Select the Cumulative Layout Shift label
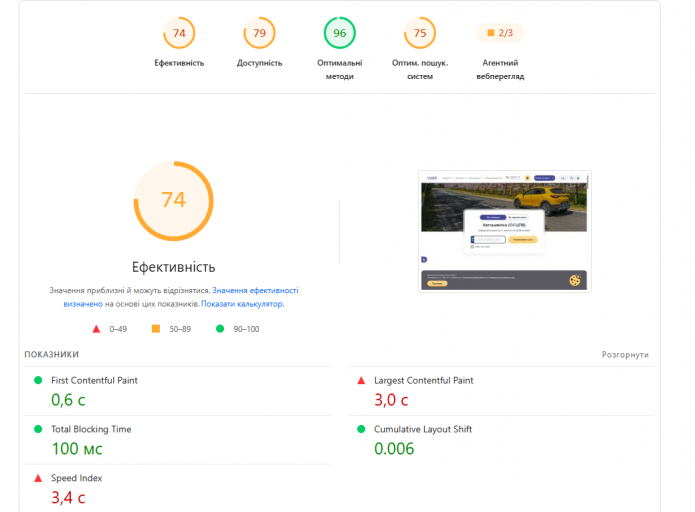The width and height of the screenshot is (695, 512). pyautogui.click(x=423, y=429)
